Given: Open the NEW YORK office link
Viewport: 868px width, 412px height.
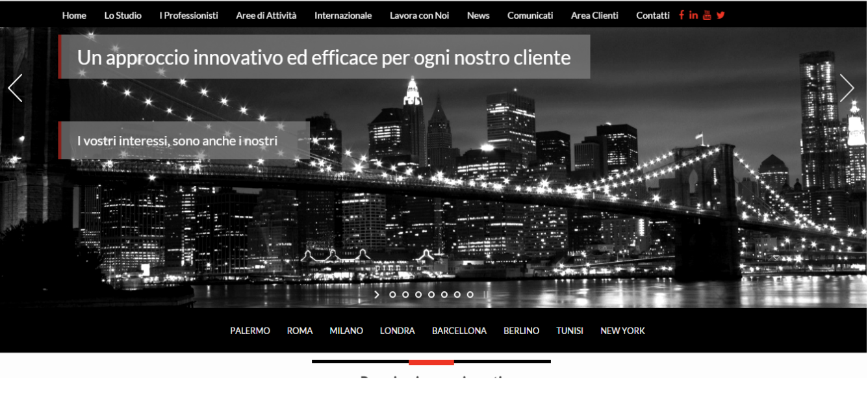Looking at the screenshot, I should [x=622, y=331].
